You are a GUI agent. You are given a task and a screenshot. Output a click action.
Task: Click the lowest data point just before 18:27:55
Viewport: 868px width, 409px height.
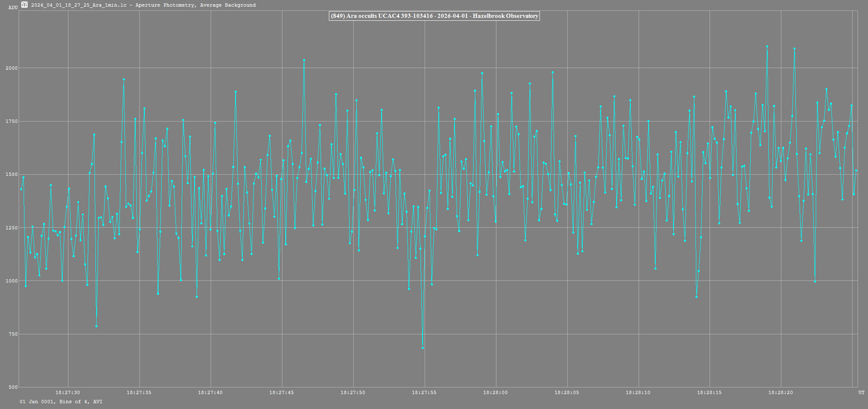(x=423, y=348)
